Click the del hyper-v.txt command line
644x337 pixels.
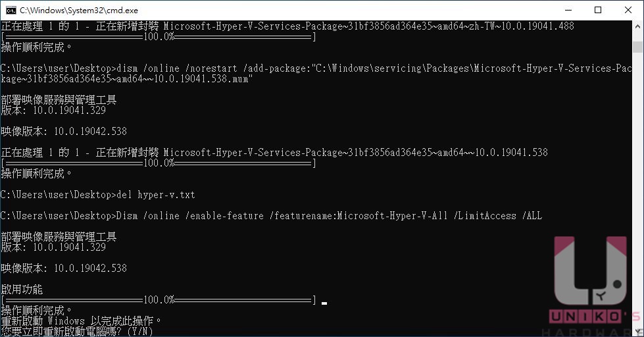tap(98, 194)
